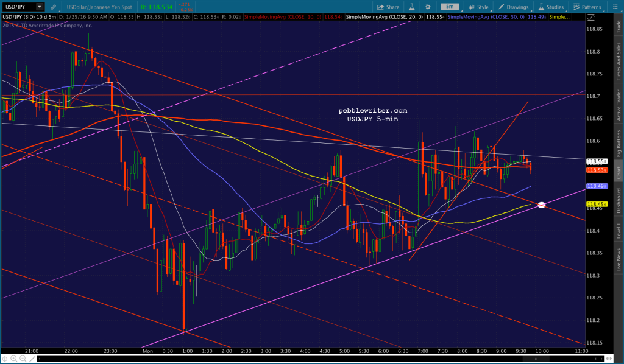Select the Chart sidebar tab
624x364 pixels.
click(x=619, y=172)
